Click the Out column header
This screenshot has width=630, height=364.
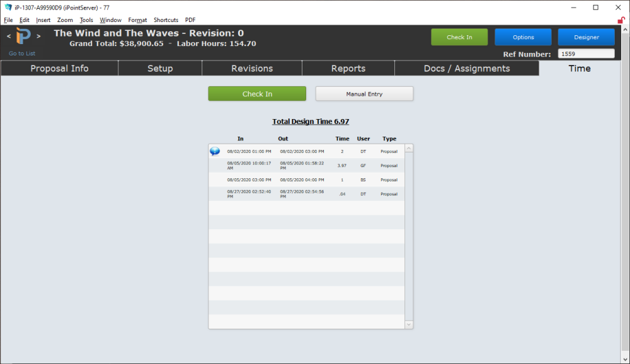[283, 139]
